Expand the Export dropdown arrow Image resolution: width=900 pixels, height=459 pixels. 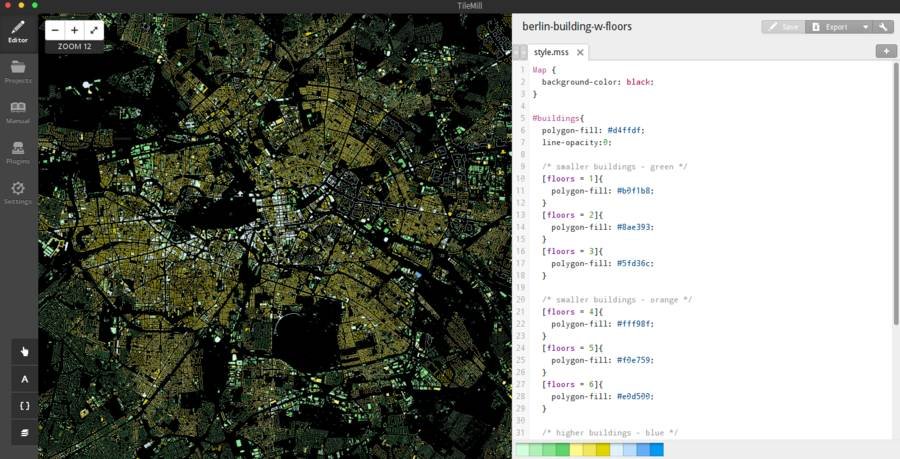[x=865, y=27]
